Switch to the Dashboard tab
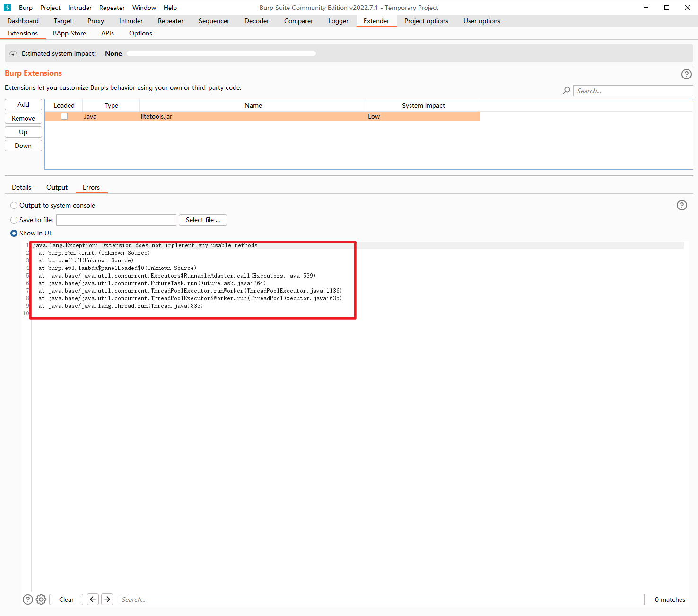The image size is (698, 616). (x=23, y=21)
